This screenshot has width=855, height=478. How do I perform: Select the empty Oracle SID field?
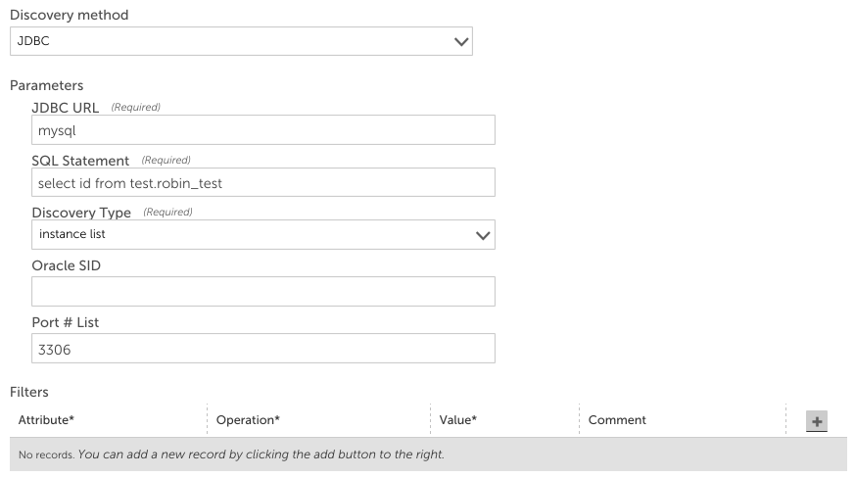263,292
